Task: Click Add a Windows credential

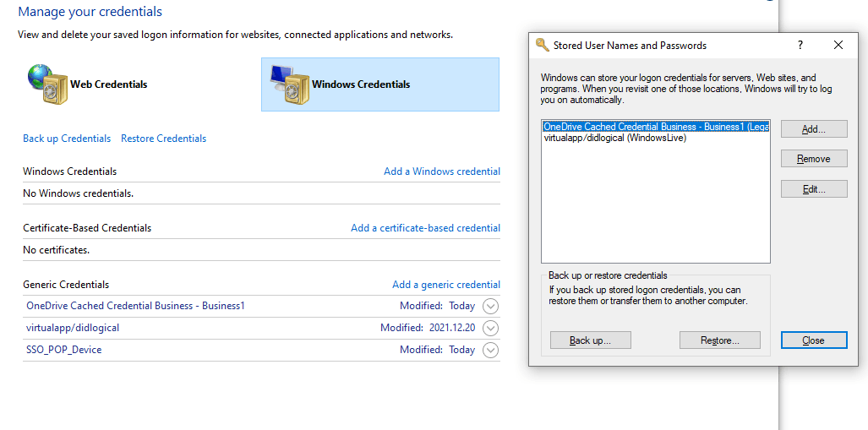Action: point(442,171)
